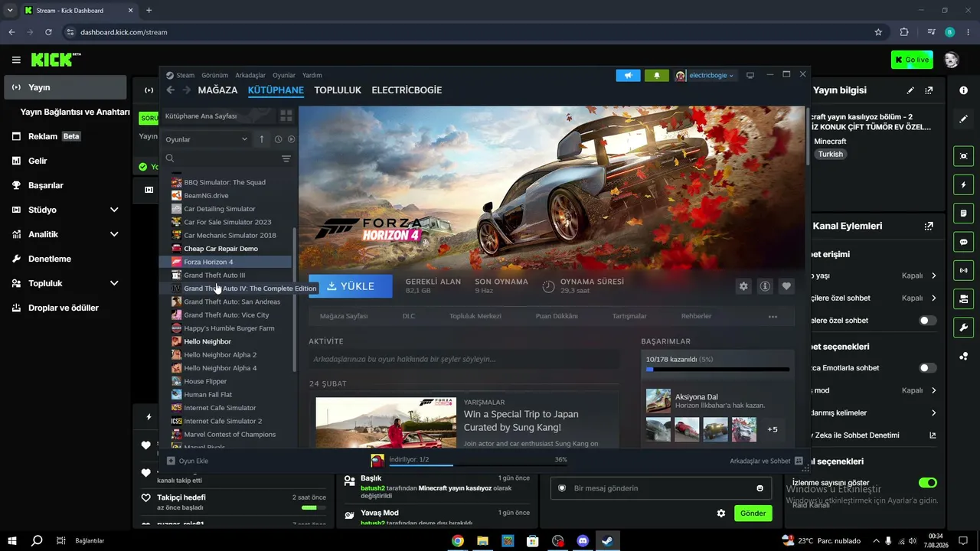Open the 'yaşı' Kapalı setting chevron
The width and height of the screenshot is (980, 551).
pos(933,275)
